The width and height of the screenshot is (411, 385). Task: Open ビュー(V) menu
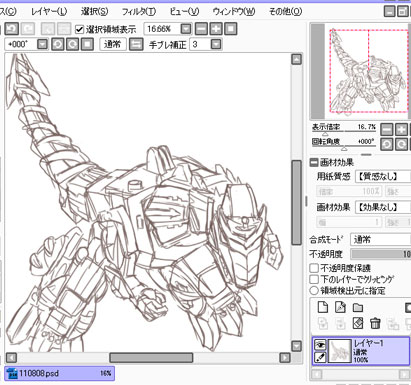(x=184, y=12)
